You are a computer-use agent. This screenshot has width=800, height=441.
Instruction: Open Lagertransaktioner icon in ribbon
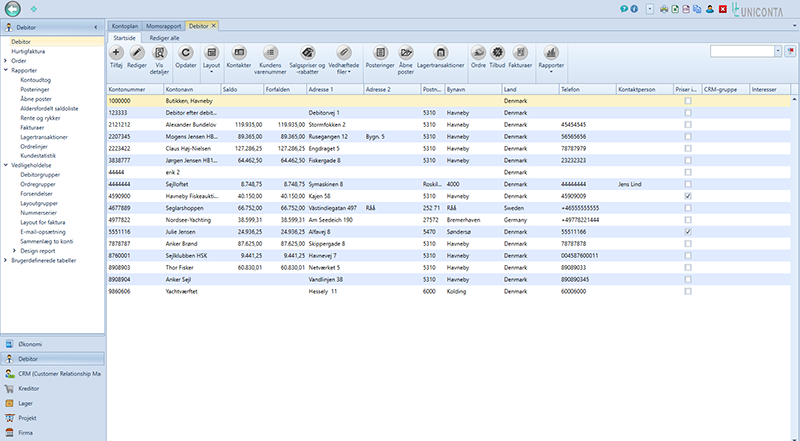[x=441, y=53]
